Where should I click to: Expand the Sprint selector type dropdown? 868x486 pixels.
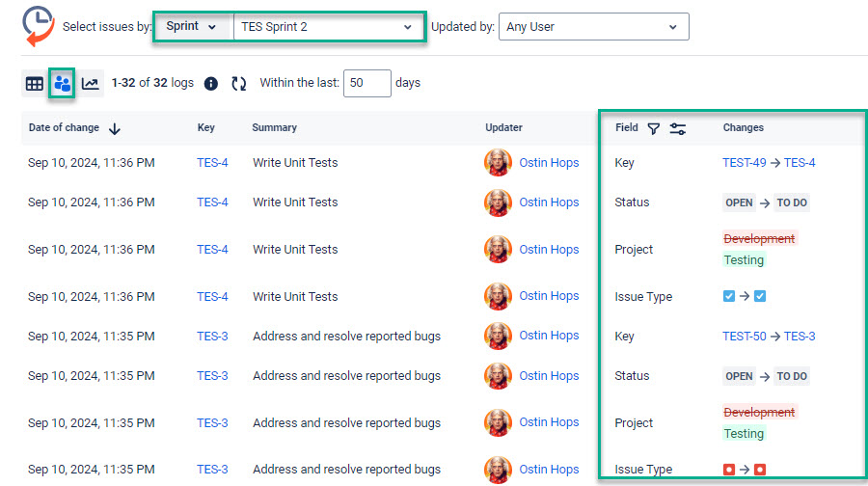click(x=193, y=27)
